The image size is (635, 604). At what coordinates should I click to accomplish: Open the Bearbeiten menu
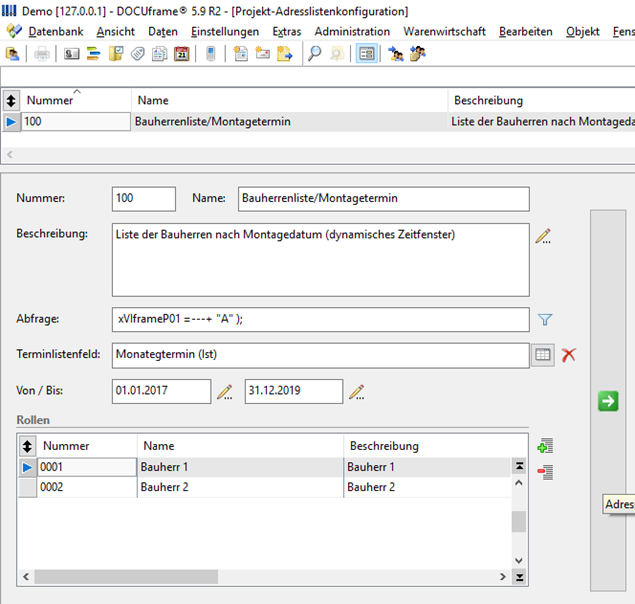(526, 32)
